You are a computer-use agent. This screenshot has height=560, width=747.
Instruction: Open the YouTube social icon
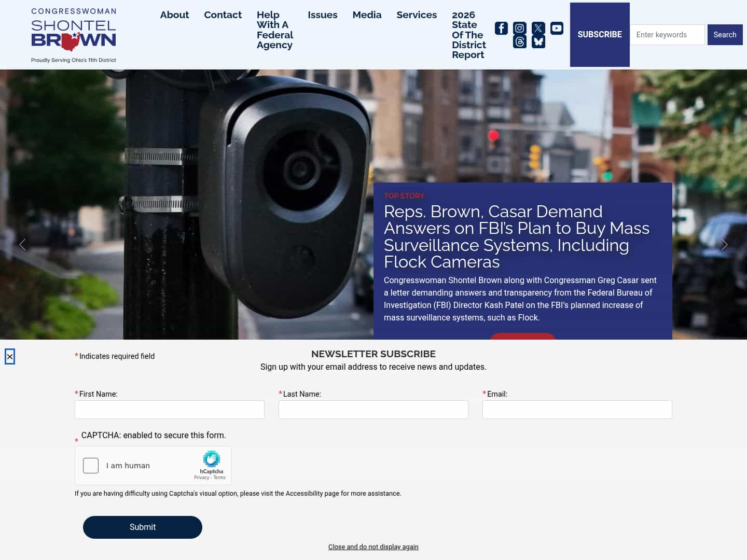coord(557,28)
